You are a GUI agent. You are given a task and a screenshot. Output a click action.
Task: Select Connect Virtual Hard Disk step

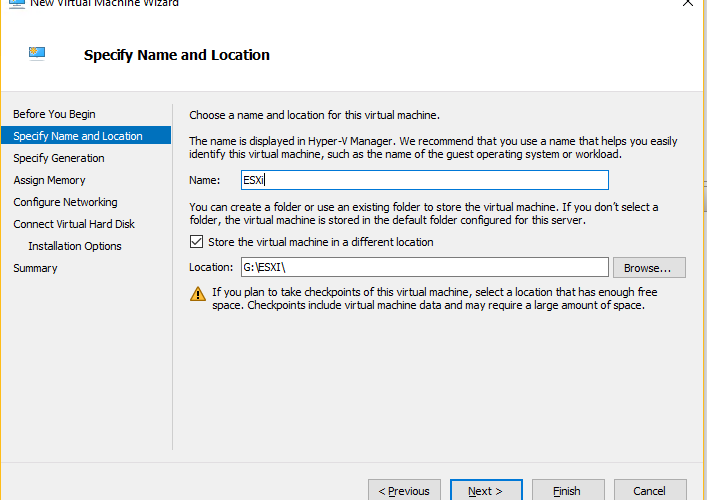tap(74, 224)
